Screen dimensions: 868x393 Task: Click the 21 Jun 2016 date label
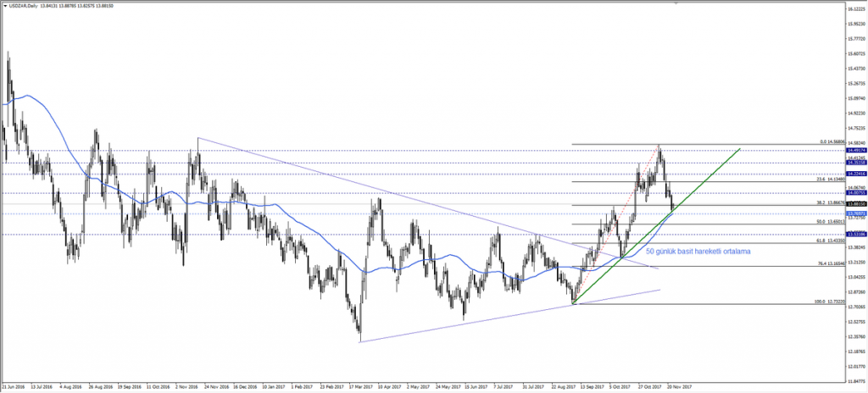[x=14, y=387]
